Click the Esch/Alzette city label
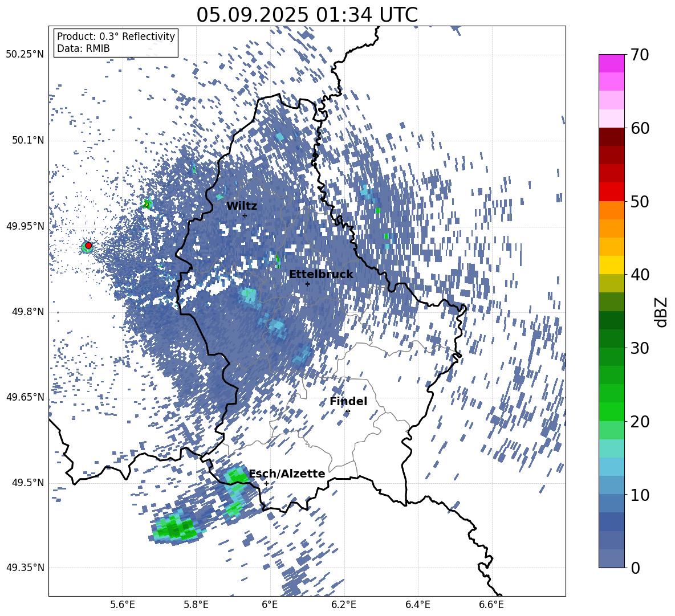The image size is (675, 616). 287,474
